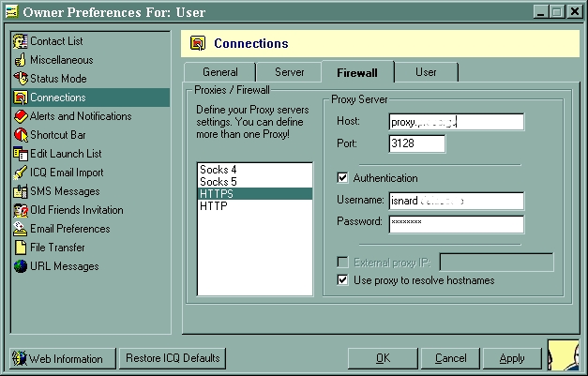Confirm settings with the OK button
The width and height of the screenshot is (588, 376).
pos(383,358)
